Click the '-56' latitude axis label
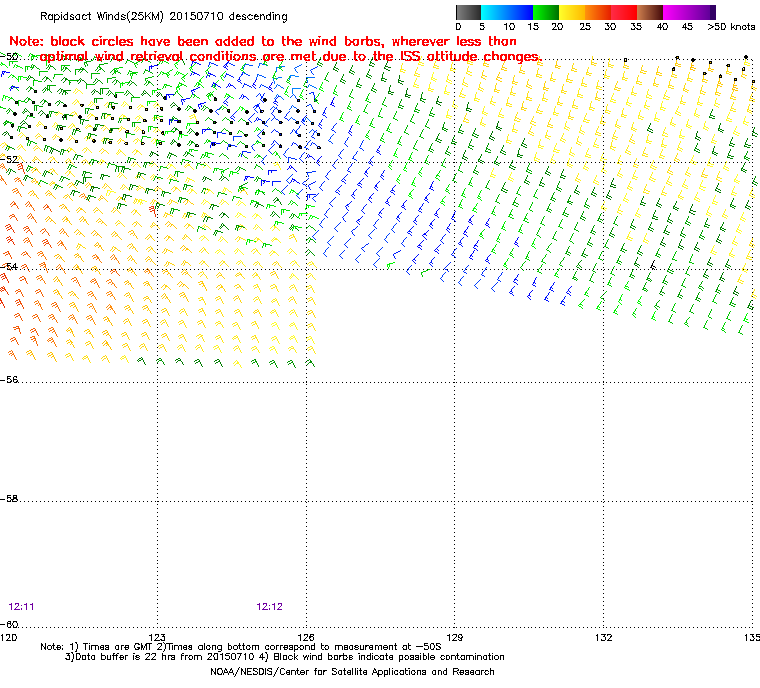The width and height of the screenshot is (760, 688). tap(9, 380)
